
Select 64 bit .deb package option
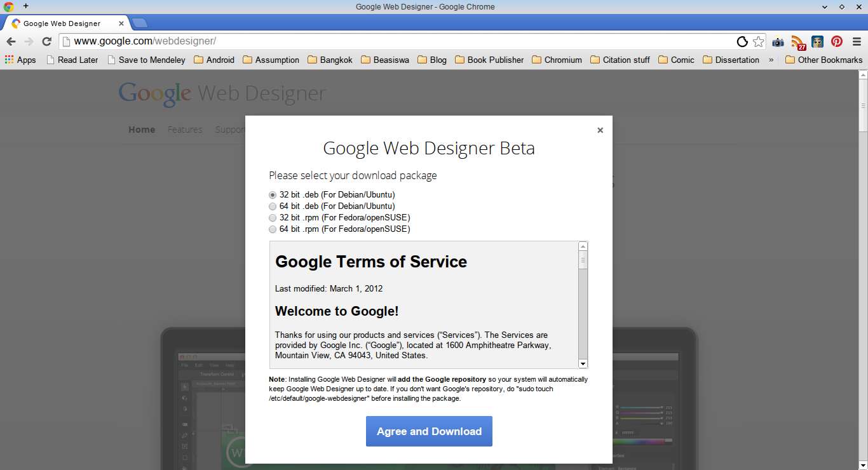pos(273,206)
